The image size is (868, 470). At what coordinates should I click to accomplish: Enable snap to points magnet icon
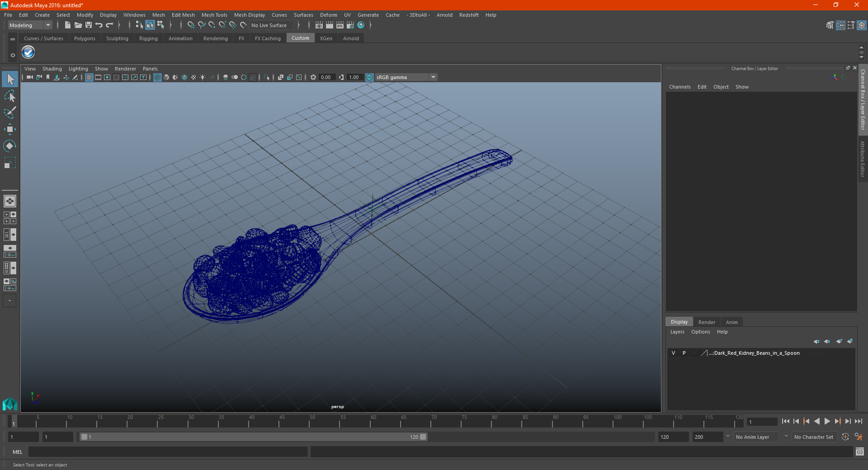tap(212, 25)
